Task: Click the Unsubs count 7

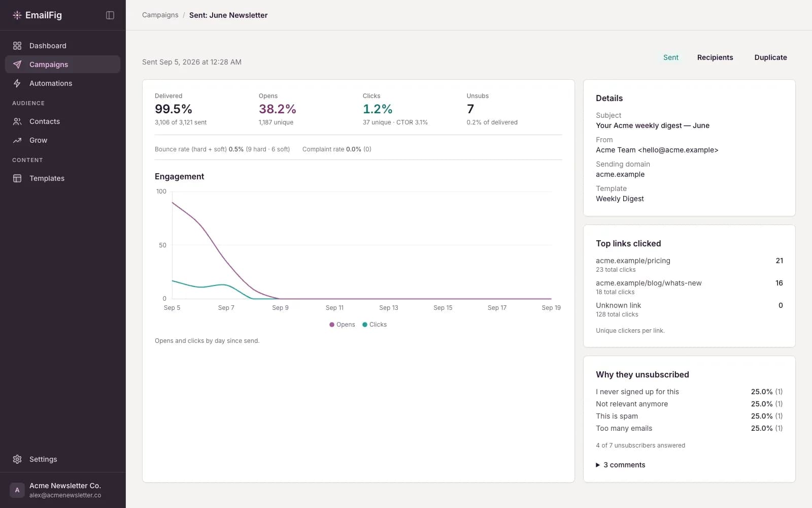Action: point(470,109)
